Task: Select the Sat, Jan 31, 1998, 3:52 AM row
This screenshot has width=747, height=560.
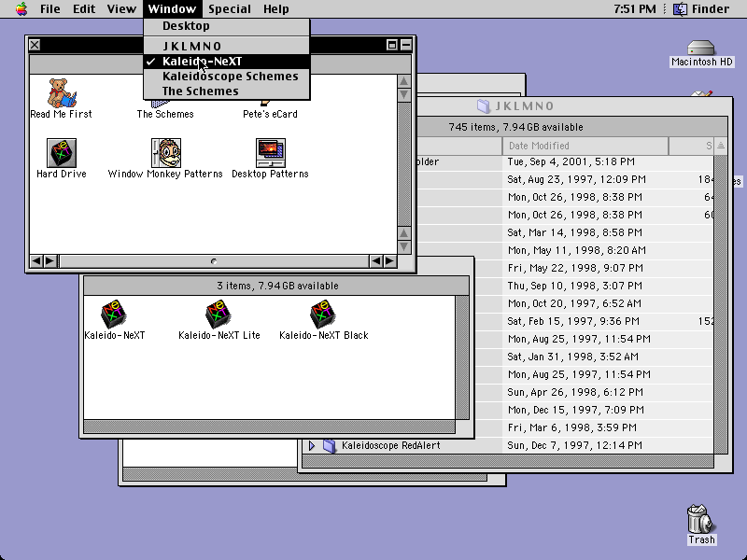Action: tap(594, 357)
